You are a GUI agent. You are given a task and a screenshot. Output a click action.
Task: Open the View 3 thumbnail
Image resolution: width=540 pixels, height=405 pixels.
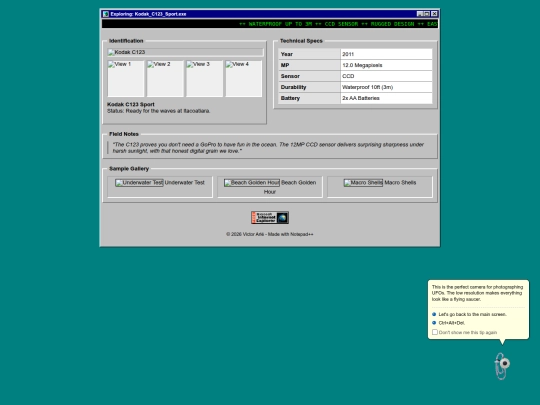[x=204, y=79]
